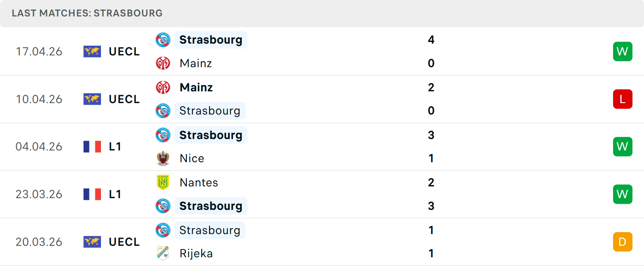Click the red L result badge

click(623, 99)
